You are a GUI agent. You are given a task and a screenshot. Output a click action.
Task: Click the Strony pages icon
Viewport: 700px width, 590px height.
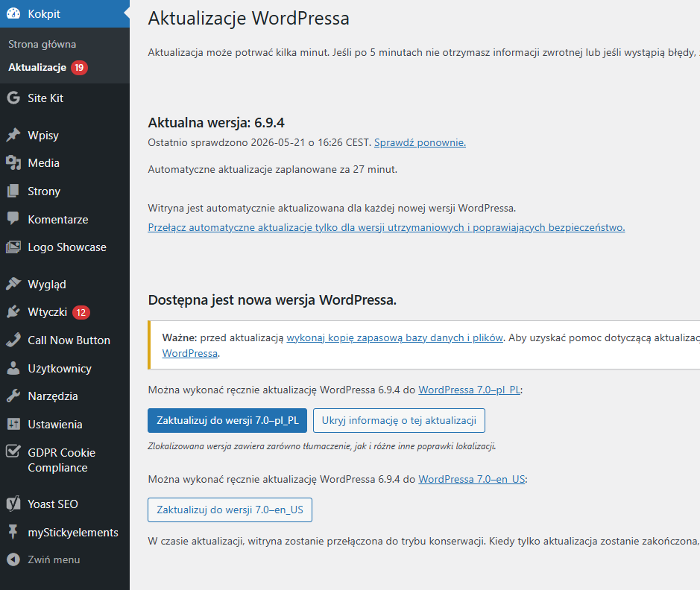coord(13,191)
